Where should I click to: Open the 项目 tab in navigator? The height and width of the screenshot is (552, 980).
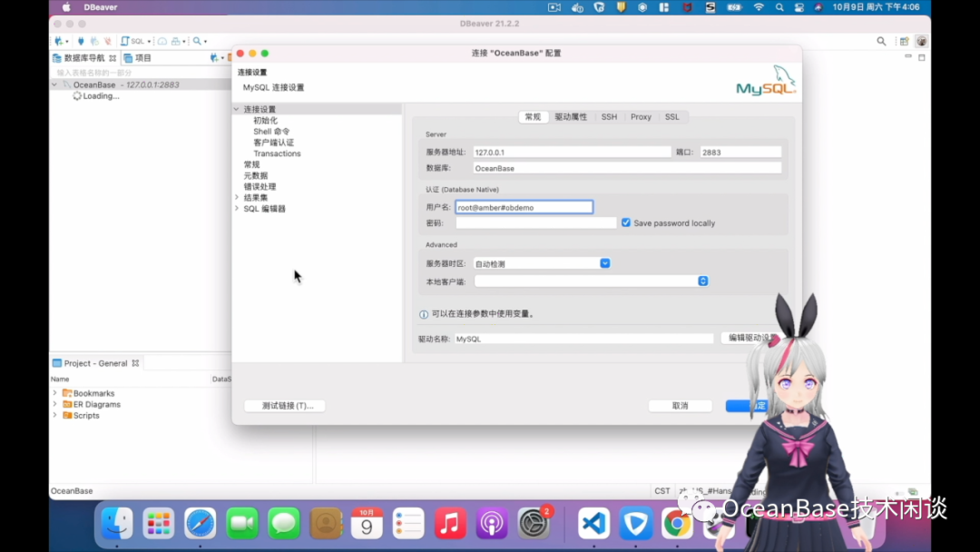click(x=138, y=57)
